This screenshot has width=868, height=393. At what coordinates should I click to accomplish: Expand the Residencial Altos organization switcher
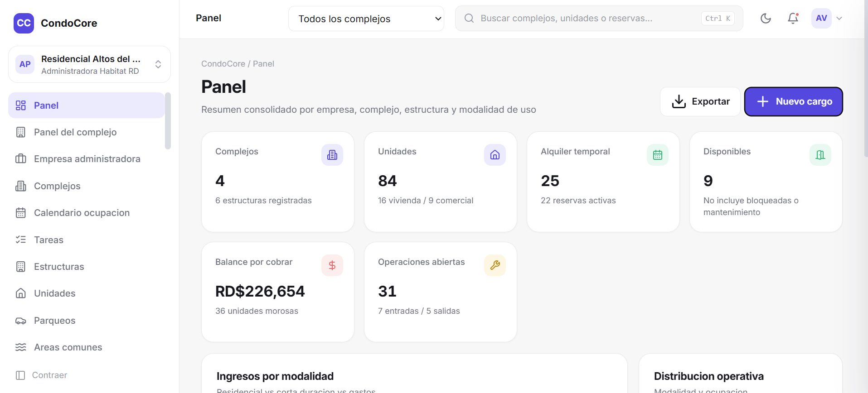[89, 64]
